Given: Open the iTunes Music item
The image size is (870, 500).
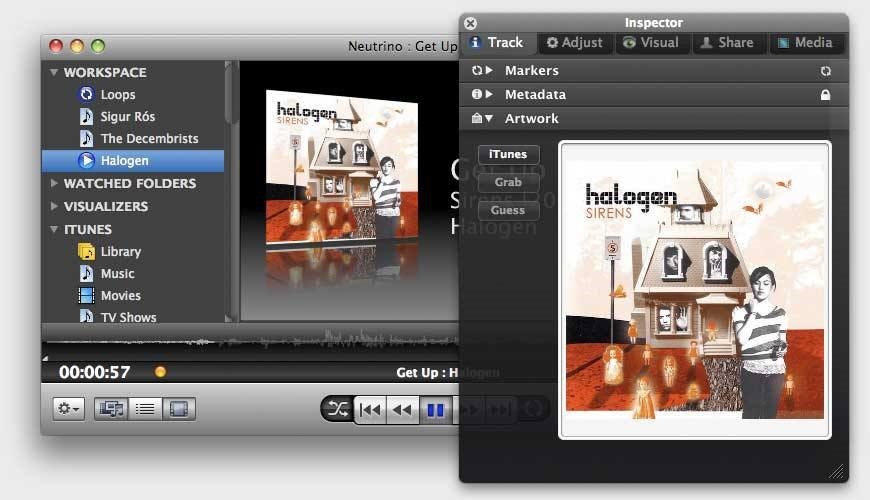Looking at the screenshot, I should 117,274.
